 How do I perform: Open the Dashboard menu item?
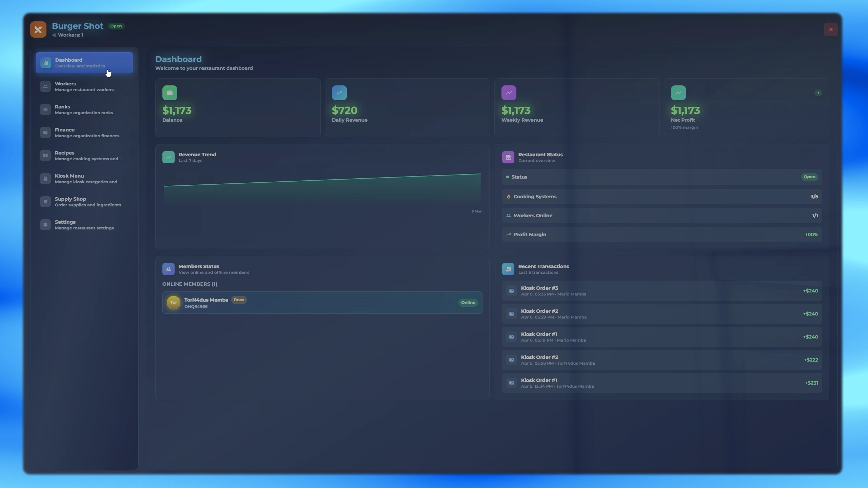pyautogui.click(x=84, y=63)
